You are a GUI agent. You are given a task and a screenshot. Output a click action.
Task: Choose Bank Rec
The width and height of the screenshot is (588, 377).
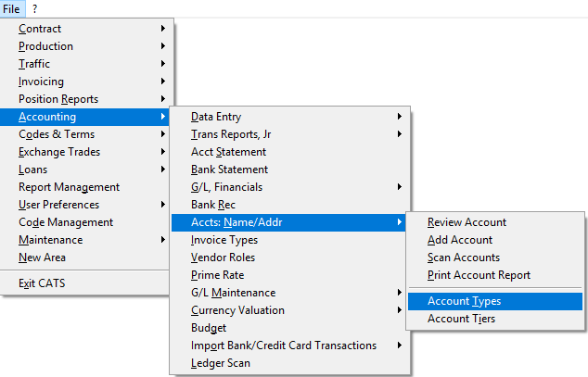(x=289, y=205)
